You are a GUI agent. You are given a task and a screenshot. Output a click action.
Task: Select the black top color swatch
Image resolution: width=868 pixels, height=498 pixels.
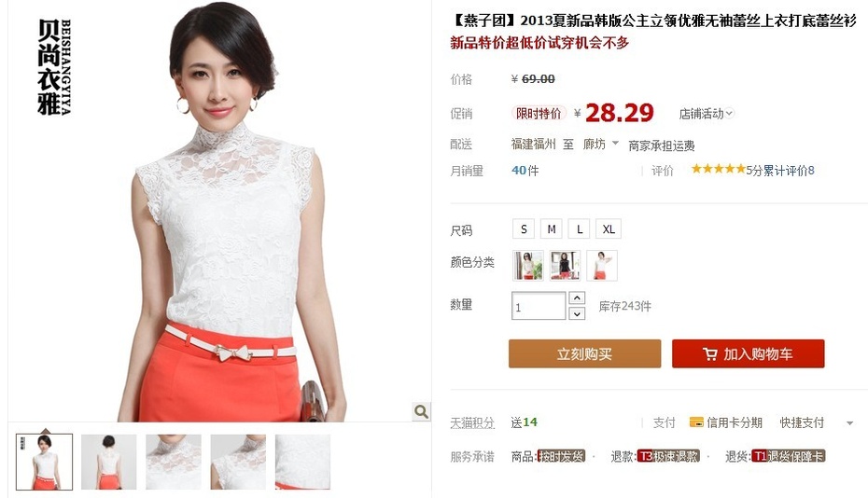pyautogui.click(x=566, y=266)
